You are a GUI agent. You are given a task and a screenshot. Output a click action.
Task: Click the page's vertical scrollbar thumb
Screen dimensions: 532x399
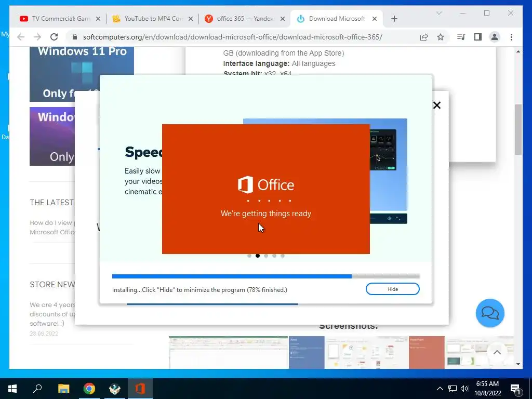tap(518, 129)
